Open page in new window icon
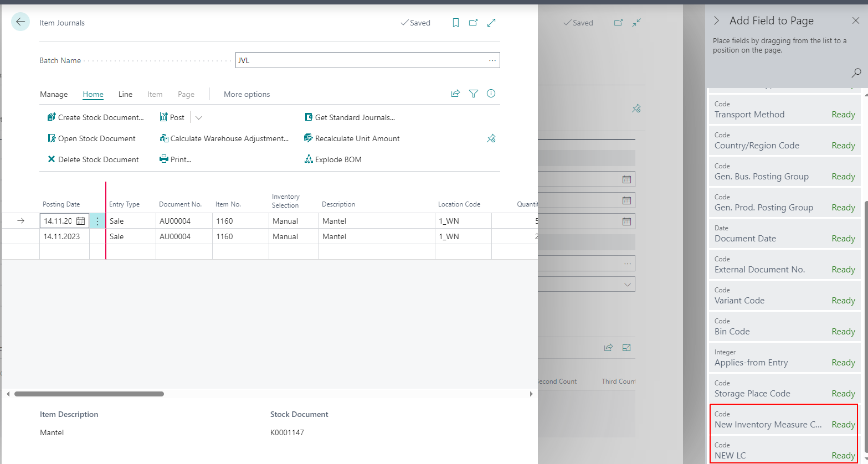Image resolution: width=868 pixels, height=464 pixels. [x=473, y=23]
